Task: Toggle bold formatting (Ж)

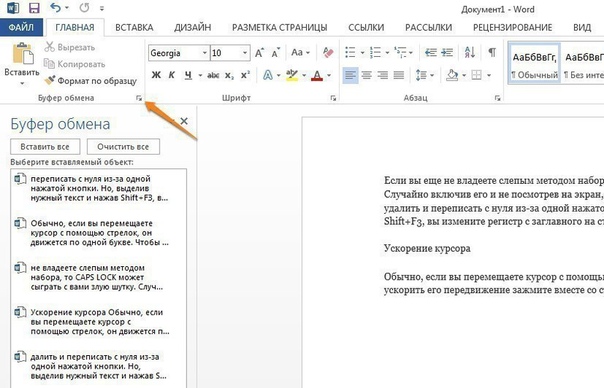Action: pyautogui.click(x=156, y=75)
